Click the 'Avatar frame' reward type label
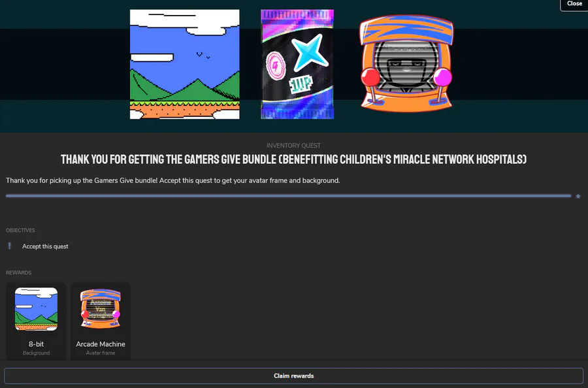The image size is (588, 388). pos(101,353)
